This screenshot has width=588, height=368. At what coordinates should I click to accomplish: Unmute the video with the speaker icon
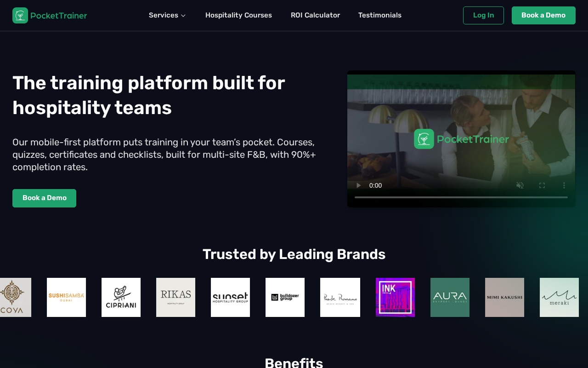[x=520, y=185]
